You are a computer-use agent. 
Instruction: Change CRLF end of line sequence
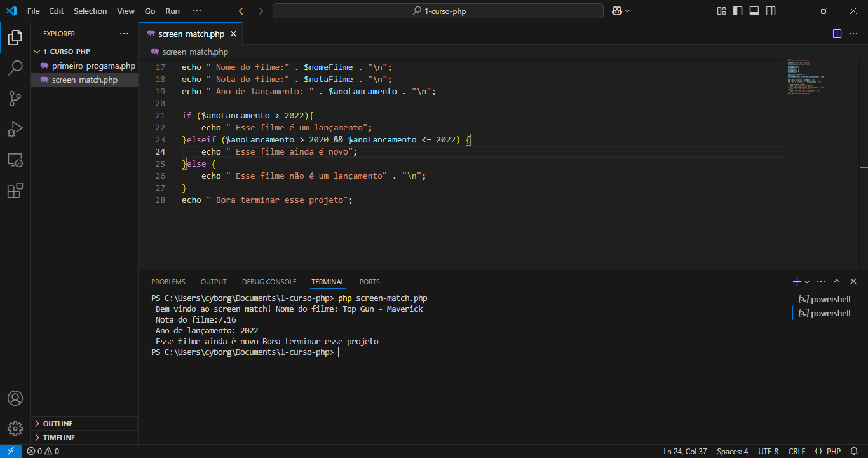coord(797,451)
